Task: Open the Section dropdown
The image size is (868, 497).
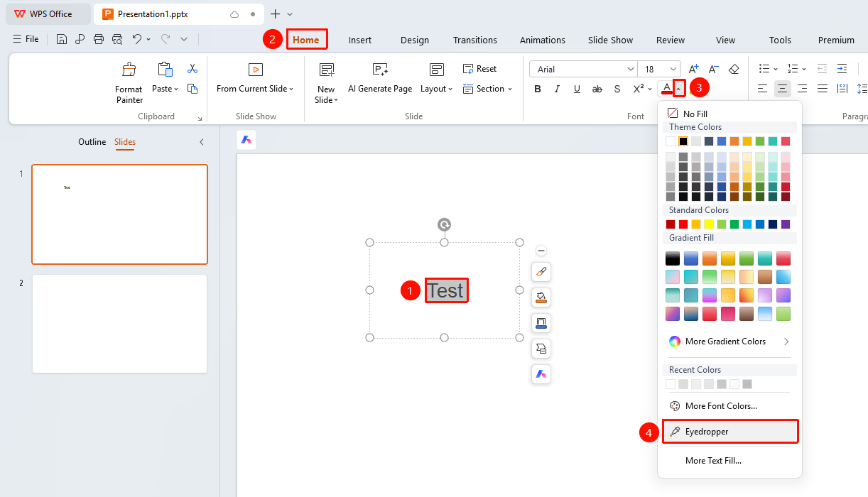Action: pyautogui.click(x=487, y=89)
